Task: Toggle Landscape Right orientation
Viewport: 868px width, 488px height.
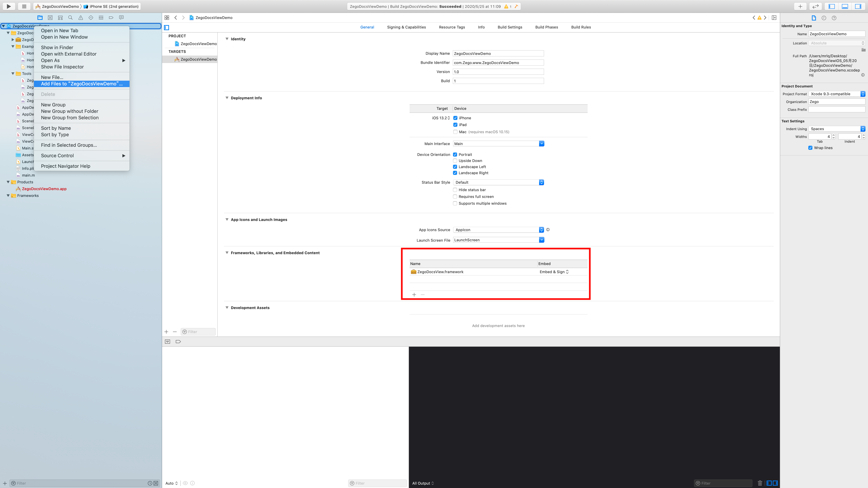Action: point(455,173)
